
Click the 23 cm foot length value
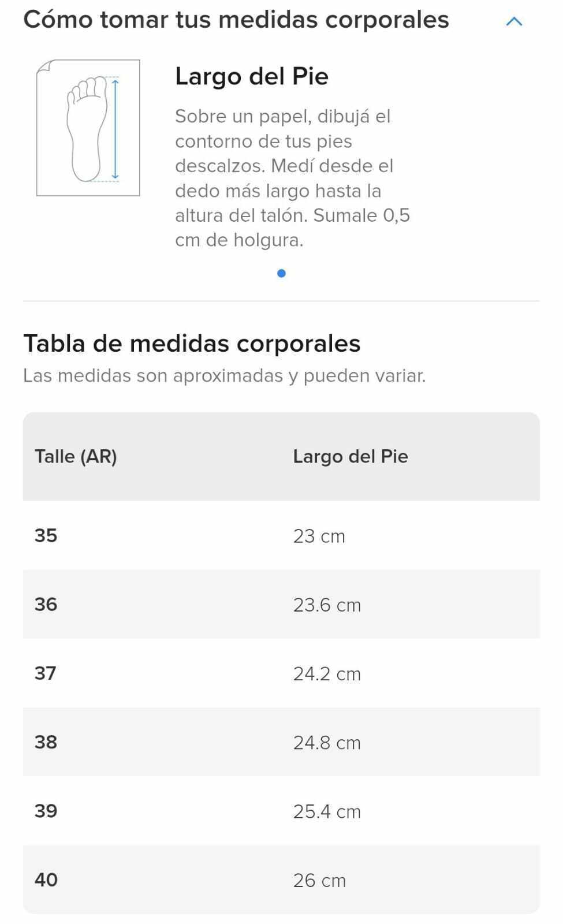319,536
